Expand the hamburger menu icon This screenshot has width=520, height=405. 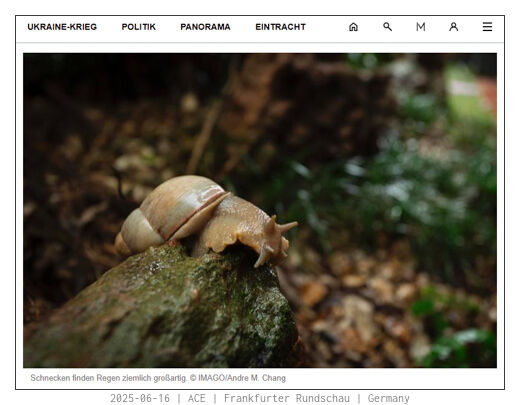487,27
